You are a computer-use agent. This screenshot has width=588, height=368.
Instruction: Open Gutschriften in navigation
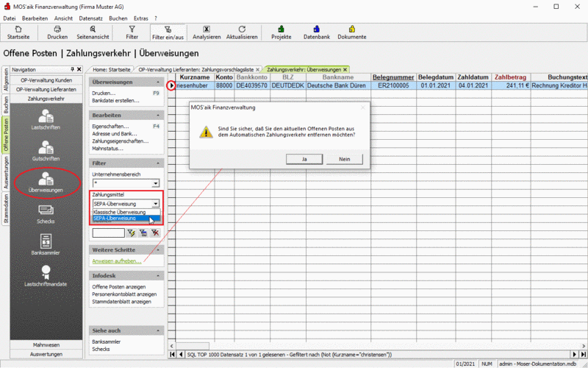click(x=46, y=151)
